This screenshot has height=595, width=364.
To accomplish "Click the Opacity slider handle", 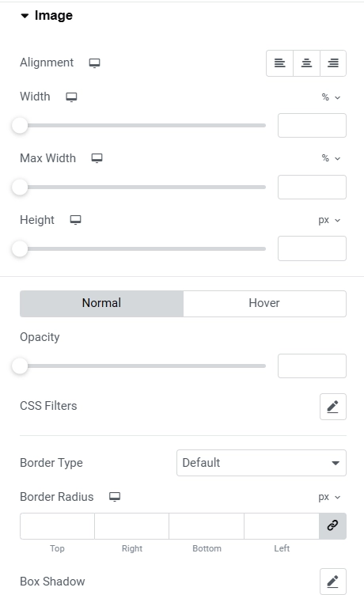I will (x=20, y=366).
